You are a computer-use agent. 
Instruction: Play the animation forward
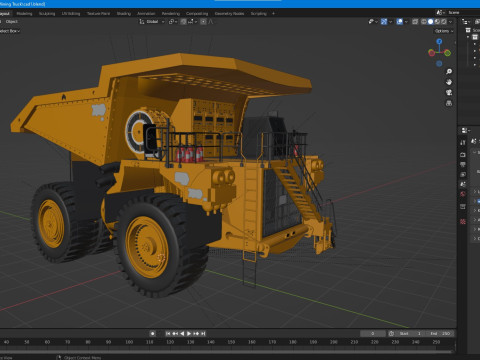click(189, 333)
